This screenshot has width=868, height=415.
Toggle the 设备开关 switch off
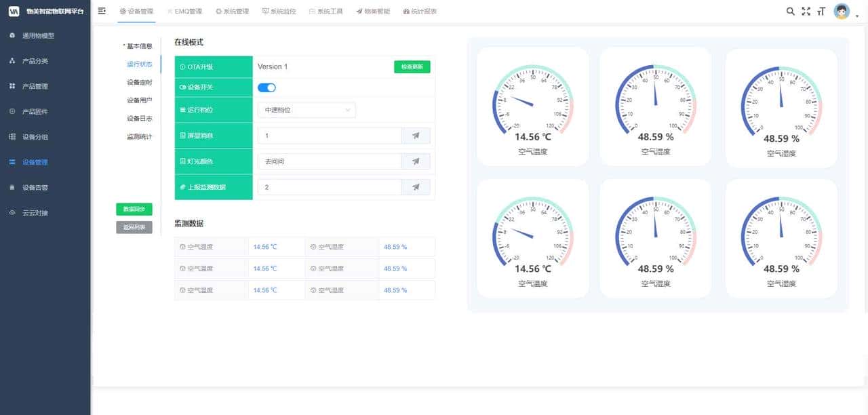[267, 87]
